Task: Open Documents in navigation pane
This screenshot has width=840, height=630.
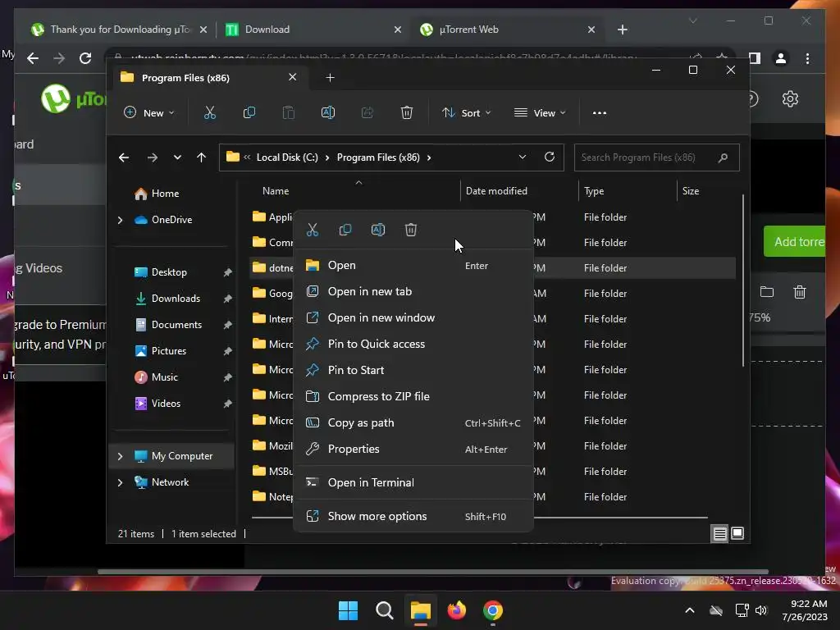Action: pyautogui.click(x=177, y=325)
